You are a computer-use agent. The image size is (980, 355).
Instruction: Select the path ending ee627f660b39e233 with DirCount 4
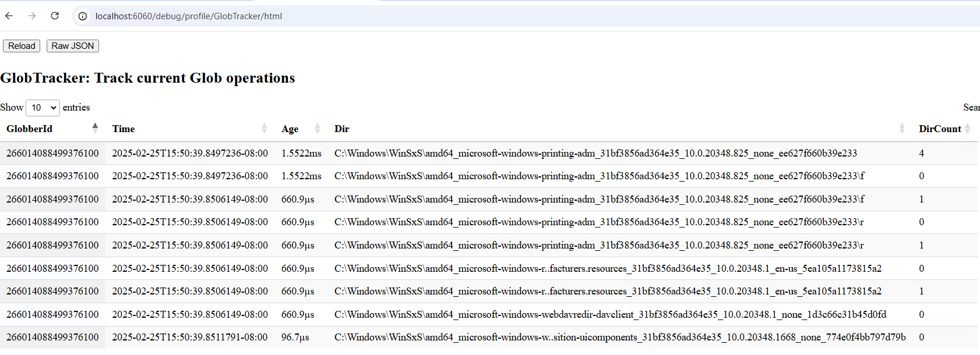[595, 153]
